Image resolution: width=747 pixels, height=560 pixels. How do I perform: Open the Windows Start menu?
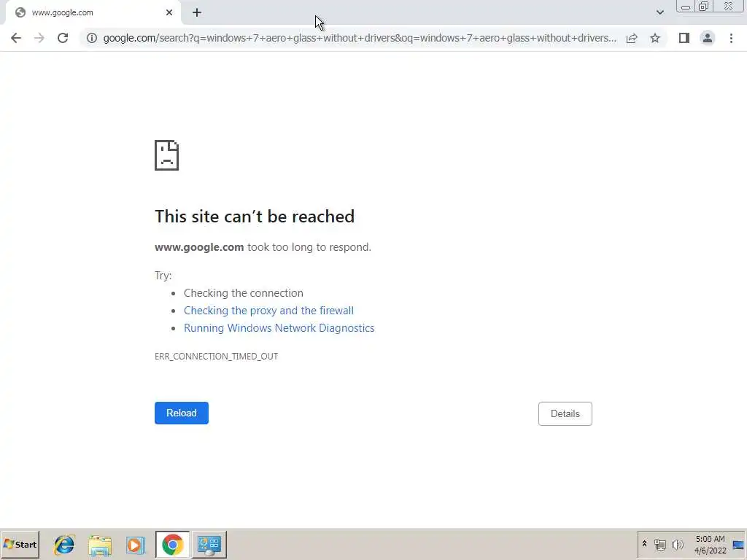20,544
